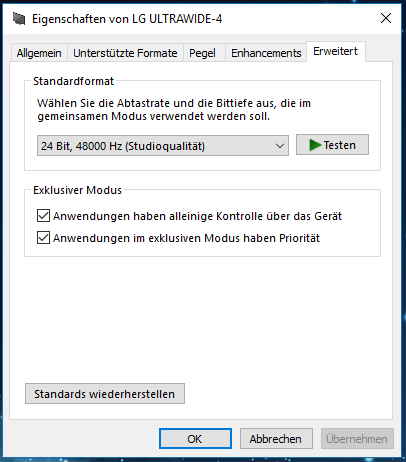
Task: Go to the Enhancements tab
Action: pos(266,53)
